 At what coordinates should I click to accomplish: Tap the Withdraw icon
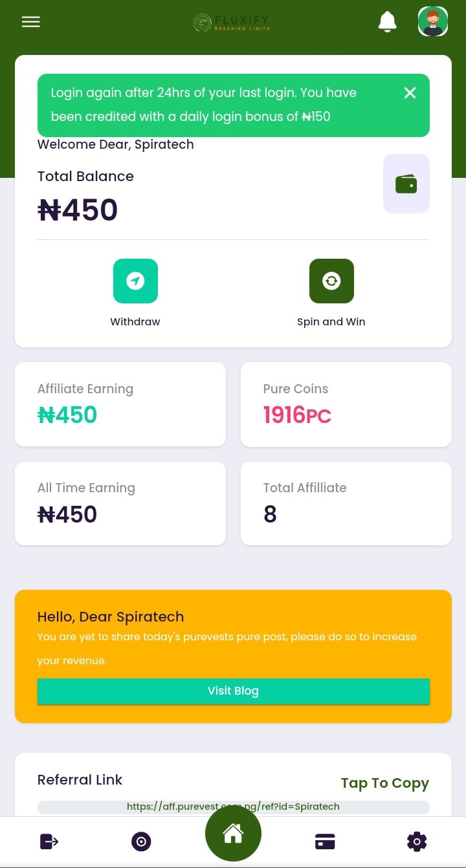(135, 281)
